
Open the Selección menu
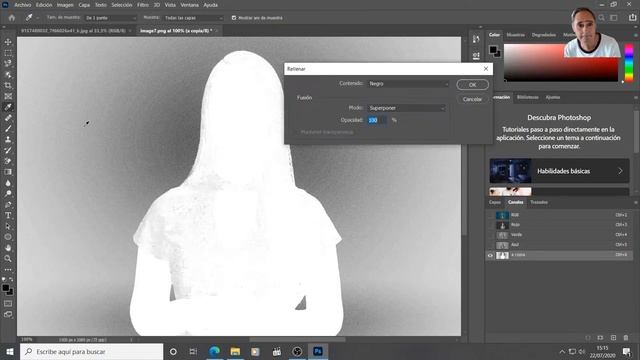[x=122, y=5]
